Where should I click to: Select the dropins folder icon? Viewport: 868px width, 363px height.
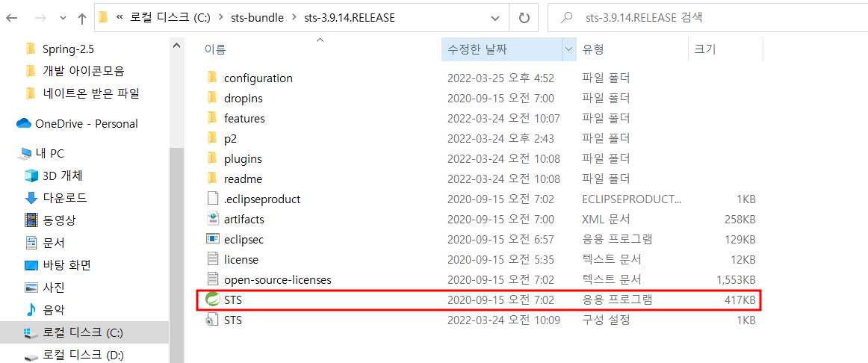(x=212, y=98)
